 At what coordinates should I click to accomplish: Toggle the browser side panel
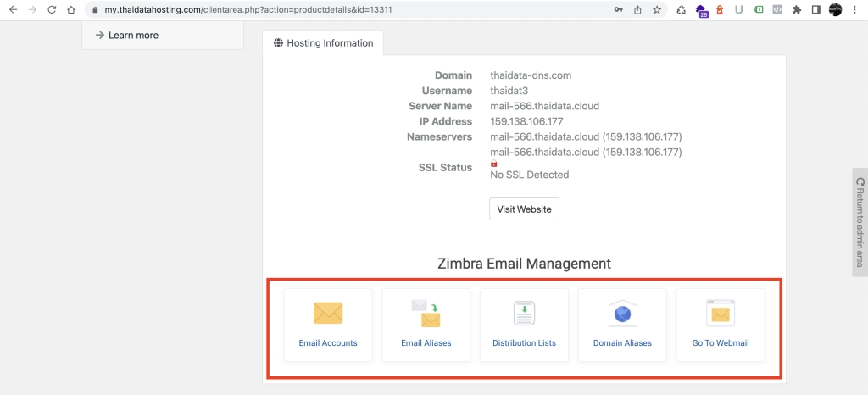[x=815, y=10]
